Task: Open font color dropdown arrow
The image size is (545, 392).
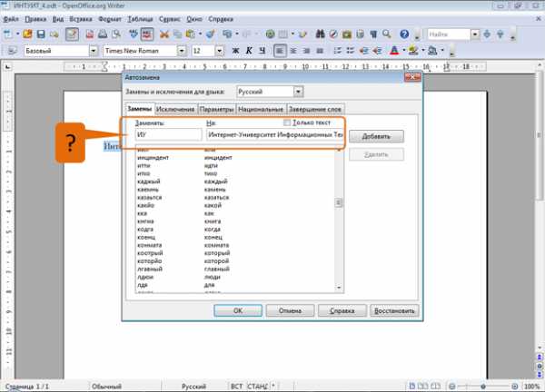Action: click(404, 51)
